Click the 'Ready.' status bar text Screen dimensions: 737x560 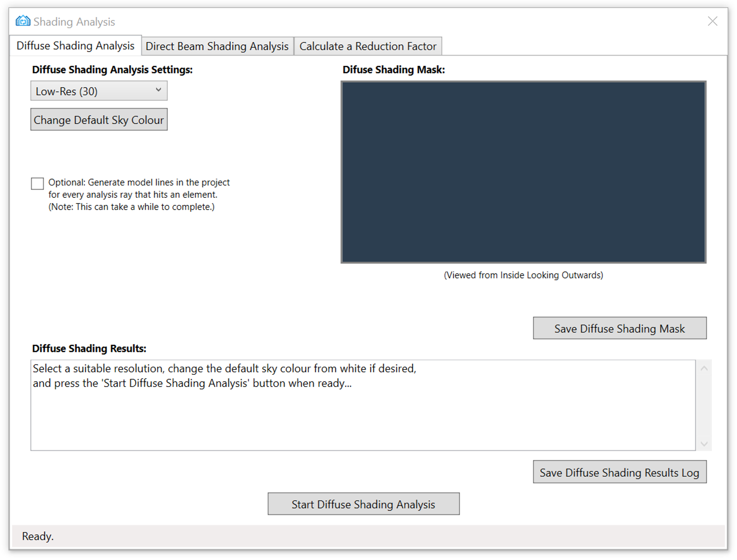(x=38, y=536)
